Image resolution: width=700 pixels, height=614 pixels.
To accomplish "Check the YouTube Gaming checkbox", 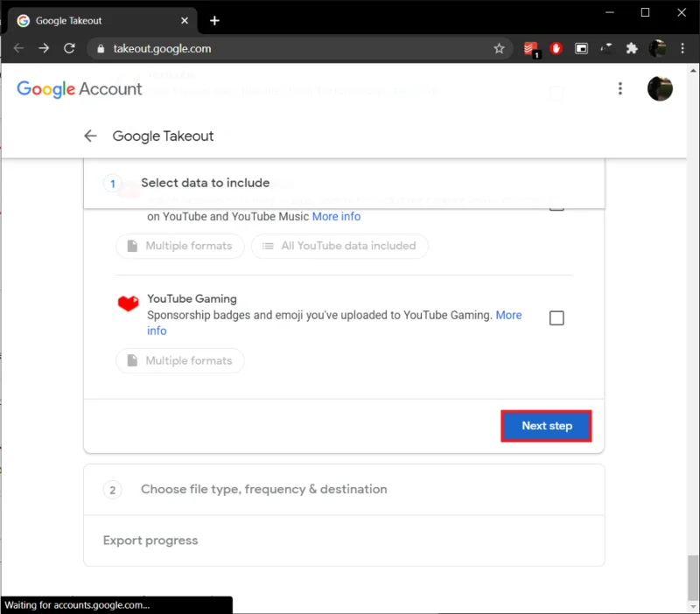I will click(556, 318).
